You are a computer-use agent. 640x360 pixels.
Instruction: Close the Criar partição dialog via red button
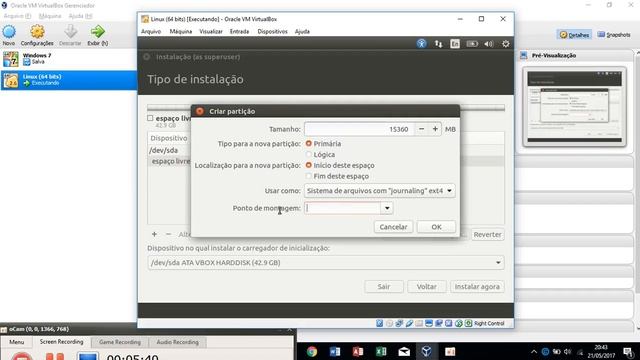(x=200, y=111)
